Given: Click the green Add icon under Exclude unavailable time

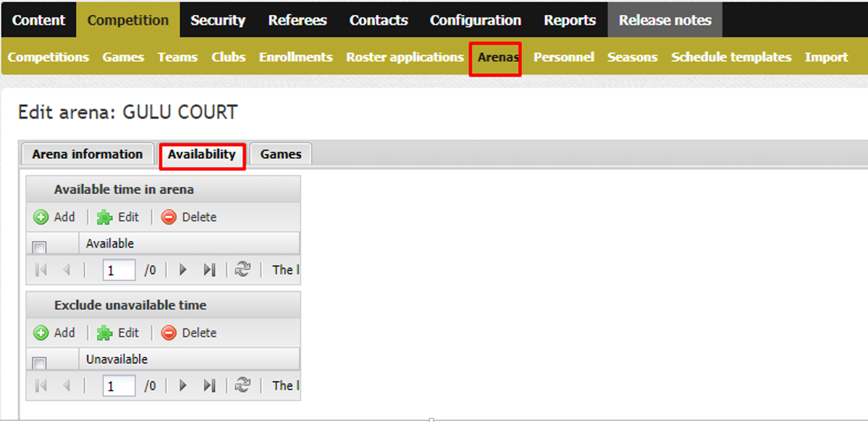Looking at the screenshot, I should click(41, 333).
